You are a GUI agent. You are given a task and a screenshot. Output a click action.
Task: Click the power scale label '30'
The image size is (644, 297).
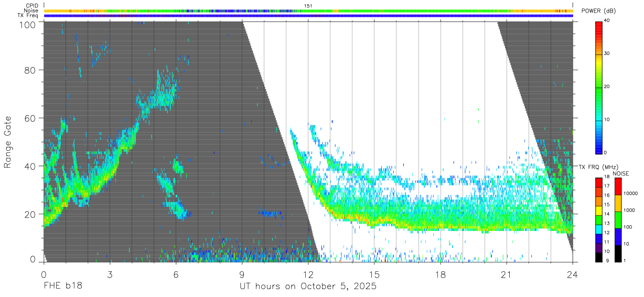tap(608, 54)
